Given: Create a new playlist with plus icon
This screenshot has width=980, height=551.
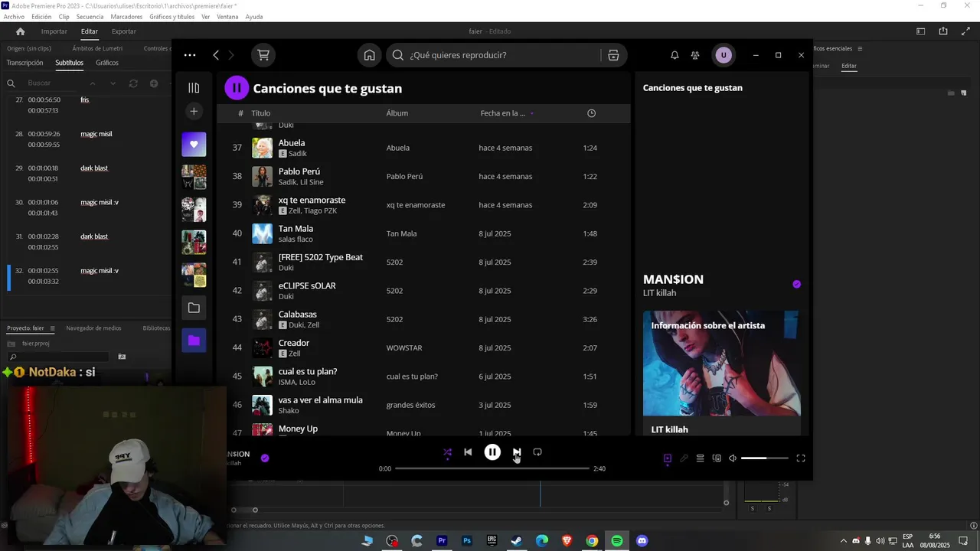Looking at the screenshot, I should (x=194, y=112).
